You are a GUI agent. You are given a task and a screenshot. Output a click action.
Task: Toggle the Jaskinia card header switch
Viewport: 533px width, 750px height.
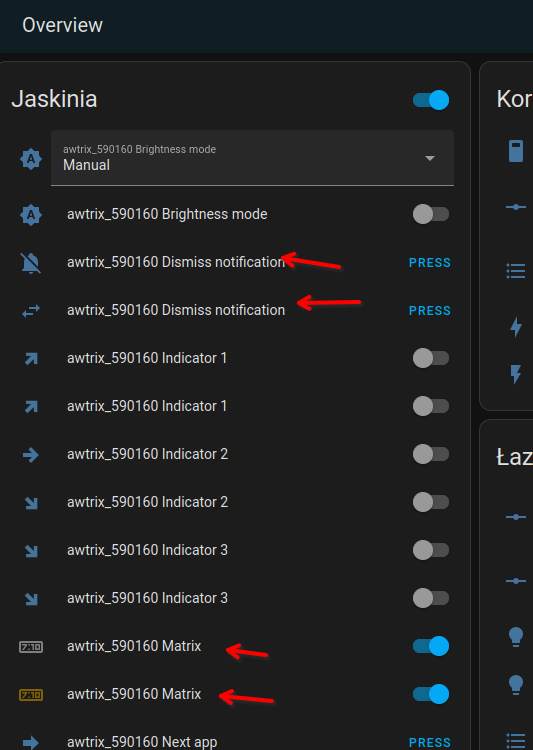pyautogui.click(x=431, y=100)
